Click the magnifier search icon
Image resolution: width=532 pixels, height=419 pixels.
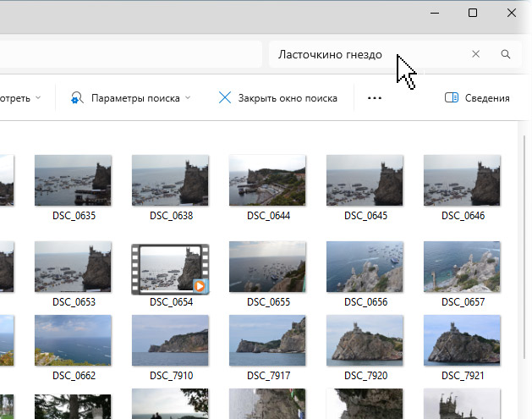point(506,54)
